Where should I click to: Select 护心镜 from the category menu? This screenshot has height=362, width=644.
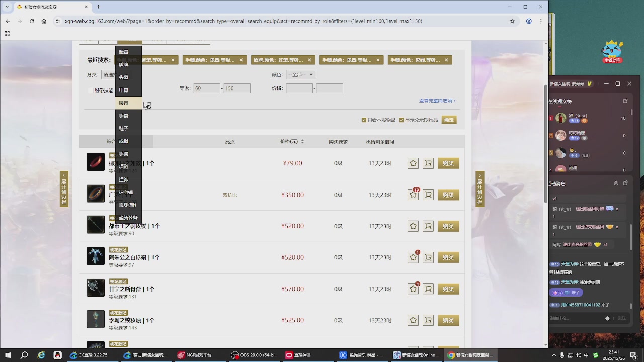[x=128, y=192]
